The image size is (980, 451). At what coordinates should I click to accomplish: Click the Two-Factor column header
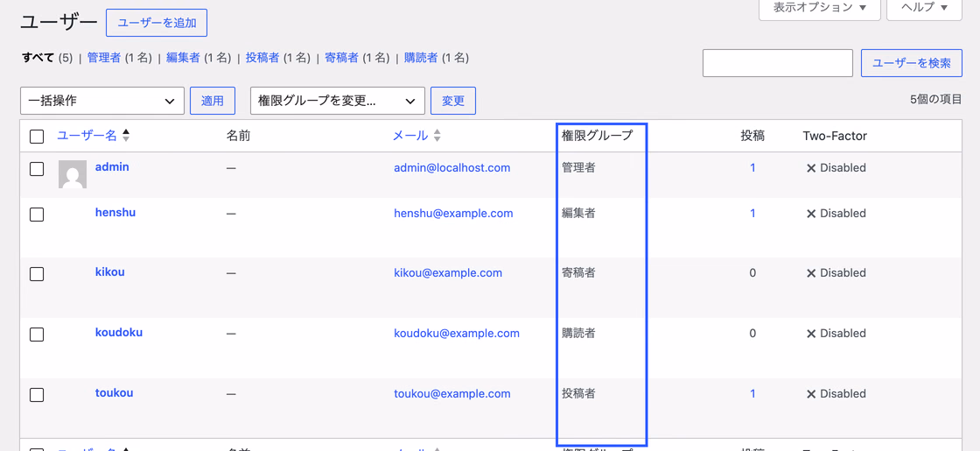coord(835,136)
